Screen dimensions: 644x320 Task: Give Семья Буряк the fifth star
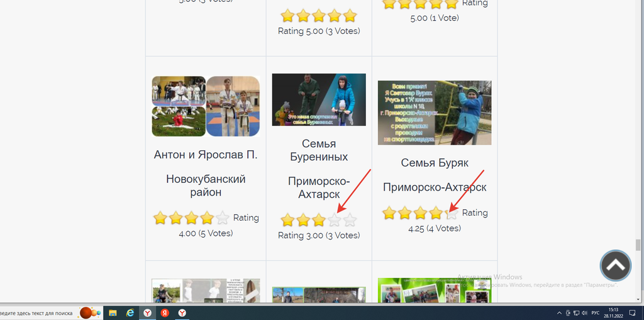pos(452,212)
